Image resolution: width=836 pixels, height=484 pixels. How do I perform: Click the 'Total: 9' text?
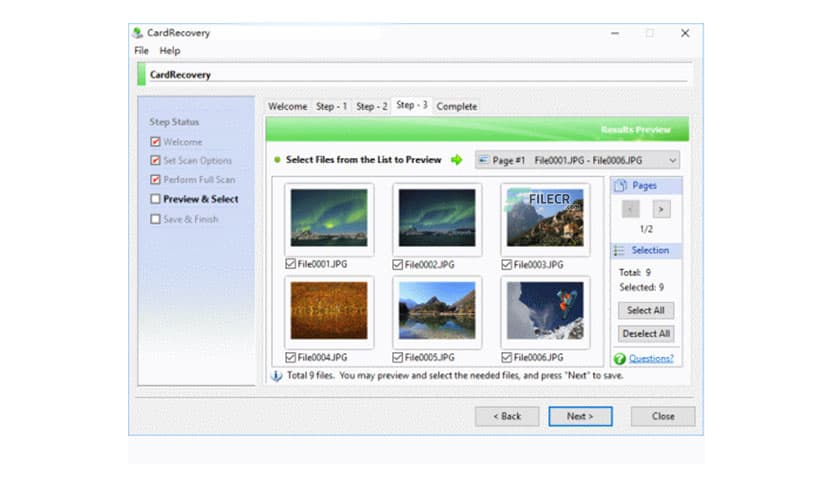pos(635,272)
